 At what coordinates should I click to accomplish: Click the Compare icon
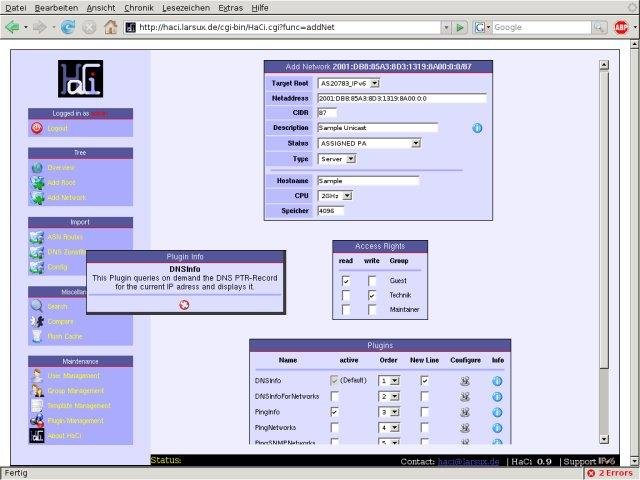point(37,322)
